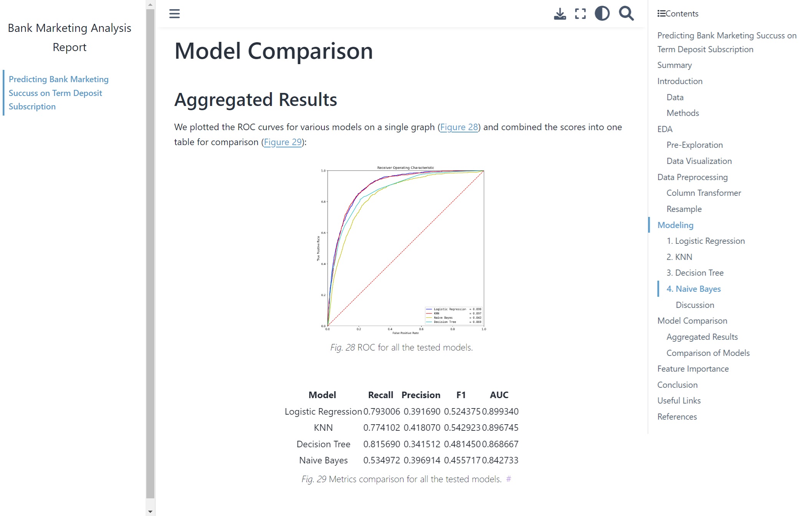Open Predicting Bank Marketing Succuss sidebar link
This screenshot has width=812, height=516.
[x=59, y=93]
